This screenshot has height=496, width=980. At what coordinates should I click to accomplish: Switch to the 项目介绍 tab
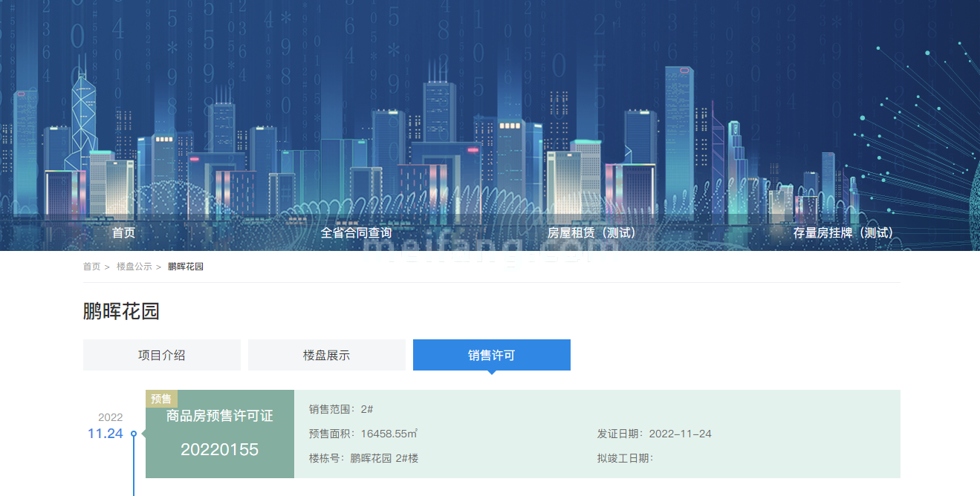161,355
